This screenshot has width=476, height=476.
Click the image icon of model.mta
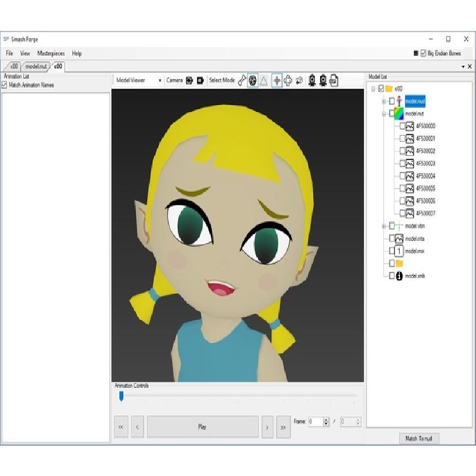pyautogui.click(x=399, y=239)
